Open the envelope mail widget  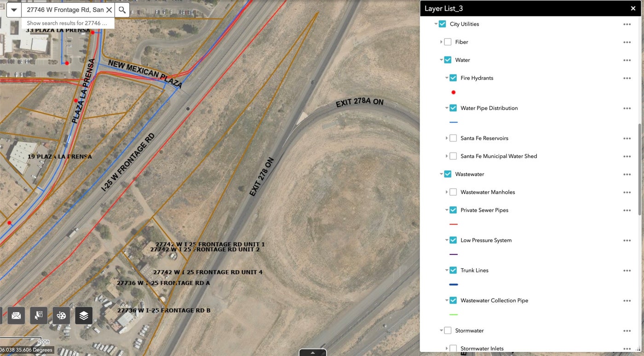(16, 316)
